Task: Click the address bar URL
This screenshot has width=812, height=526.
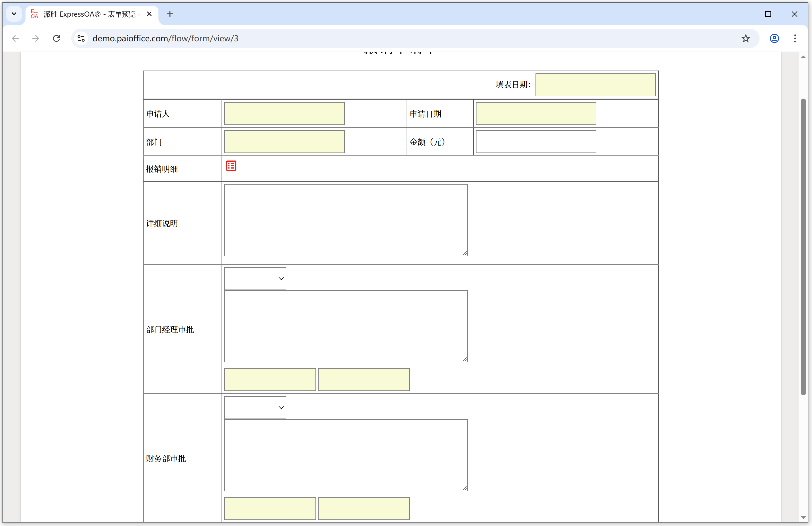Action: [166, 38]
